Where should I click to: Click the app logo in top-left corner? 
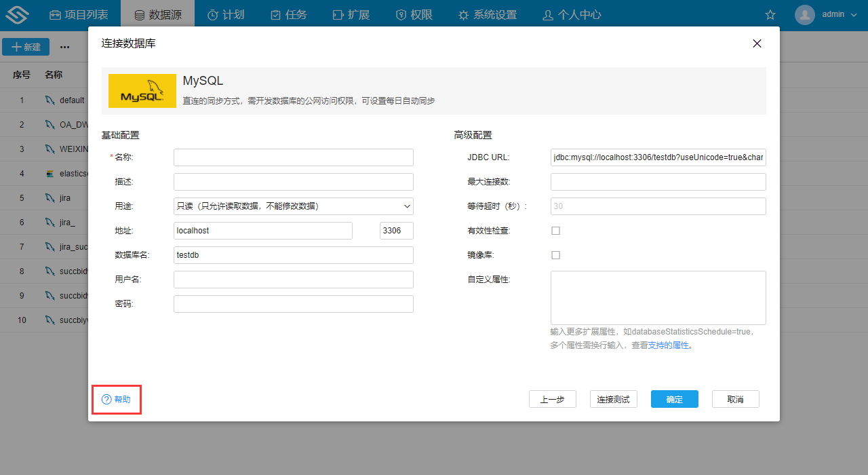22,15
